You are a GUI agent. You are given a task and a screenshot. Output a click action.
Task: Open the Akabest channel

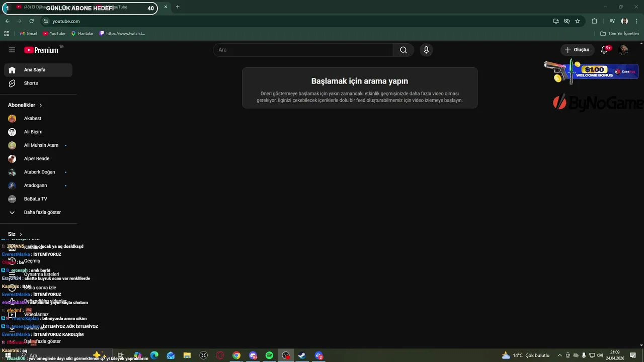tap(38, 119)
